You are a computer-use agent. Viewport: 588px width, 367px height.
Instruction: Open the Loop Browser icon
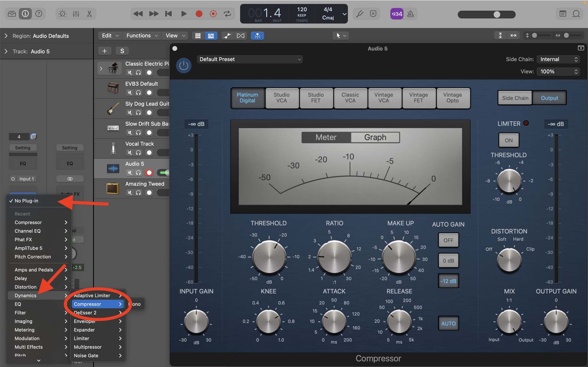point(576,14)
